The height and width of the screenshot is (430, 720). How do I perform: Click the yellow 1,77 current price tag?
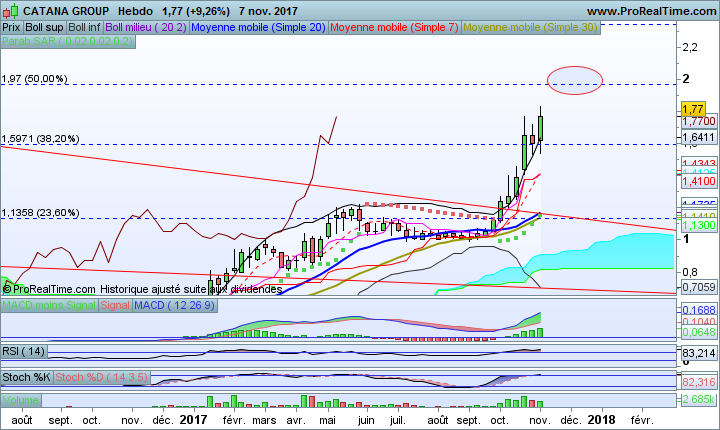click(693, 109)
